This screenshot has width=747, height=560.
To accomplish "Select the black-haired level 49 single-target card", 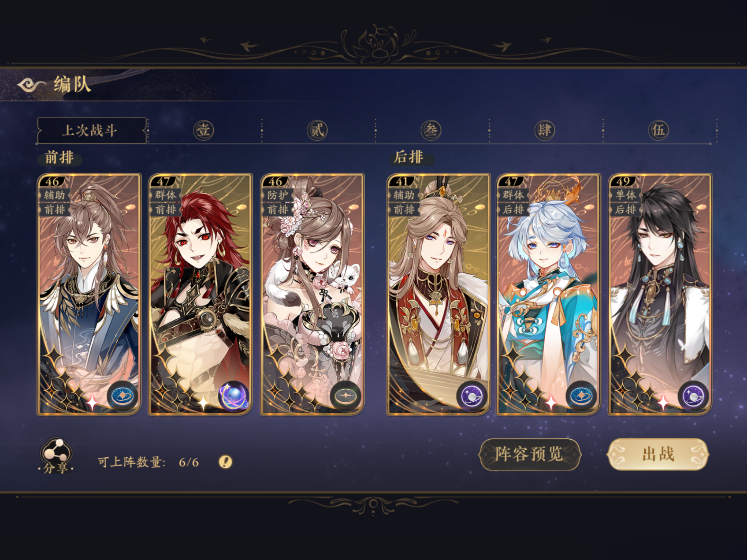I will (660, 294).
